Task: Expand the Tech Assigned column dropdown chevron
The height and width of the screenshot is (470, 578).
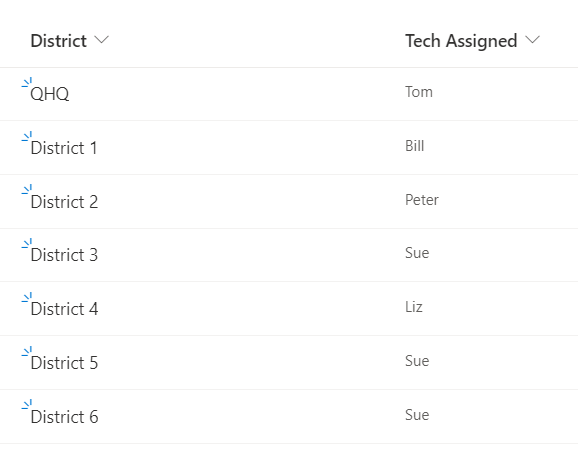Action: pos(532,40)
